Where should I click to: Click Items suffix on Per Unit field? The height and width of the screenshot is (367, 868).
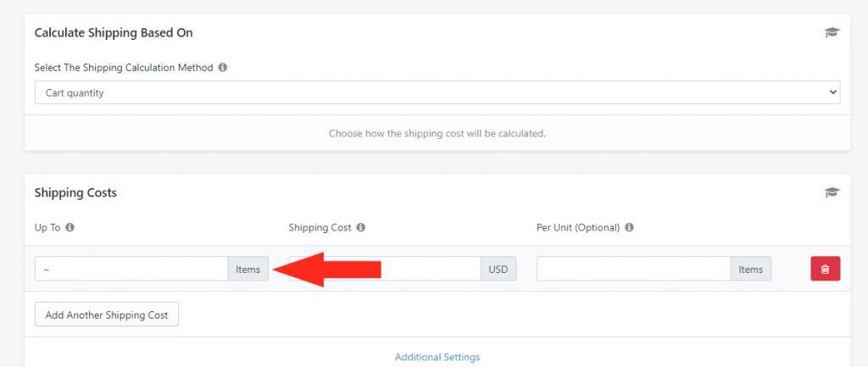tap(751, 269)
